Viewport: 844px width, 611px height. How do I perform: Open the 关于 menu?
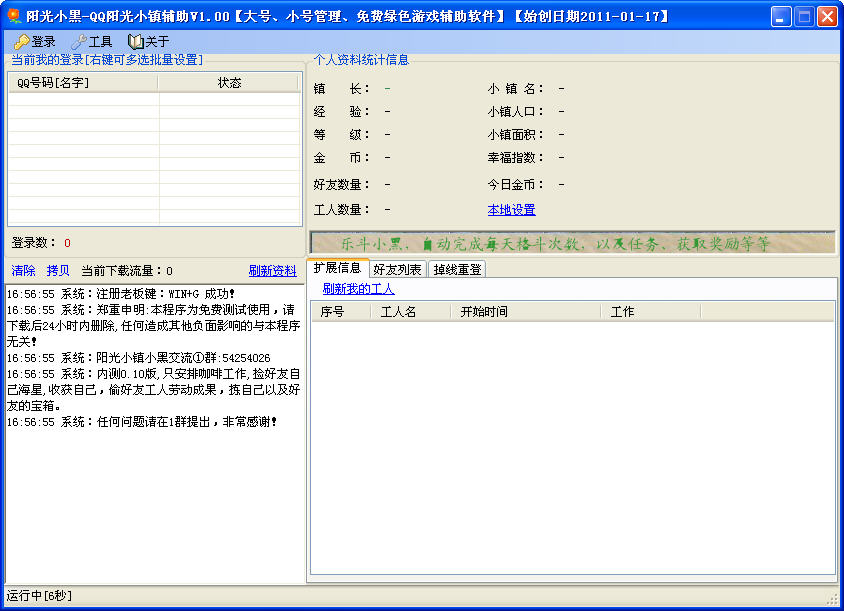149,41
